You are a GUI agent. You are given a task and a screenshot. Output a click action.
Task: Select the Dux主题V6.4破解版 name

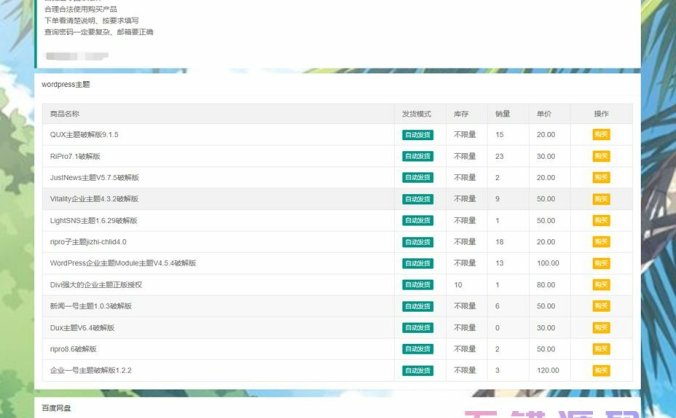coord(82,328)
